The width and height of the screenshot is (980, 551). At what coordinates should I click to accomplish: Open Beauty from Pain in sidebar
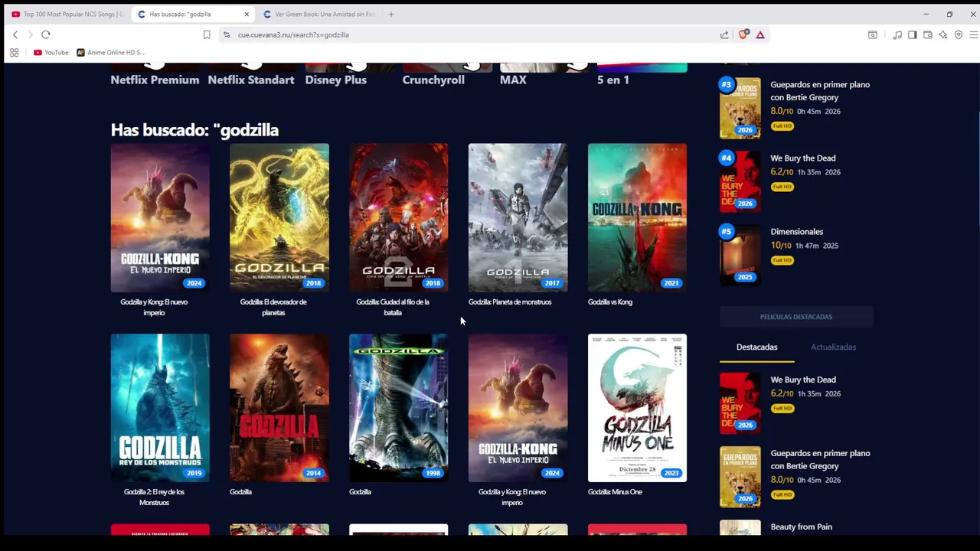pos(801,527)
